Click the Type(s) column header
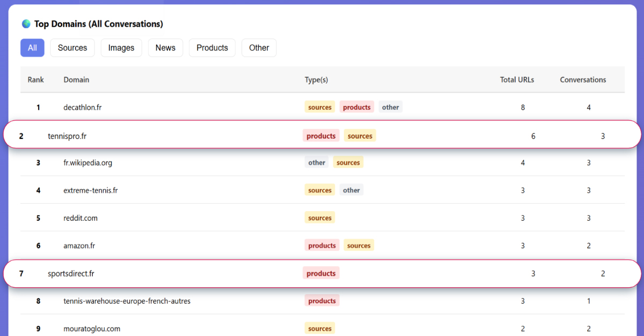 click(316, 80)
